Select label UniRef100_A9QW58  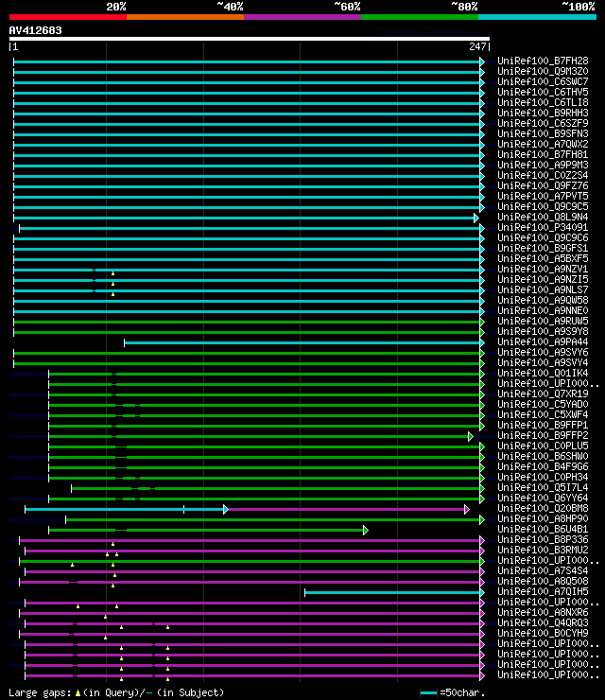543,301
